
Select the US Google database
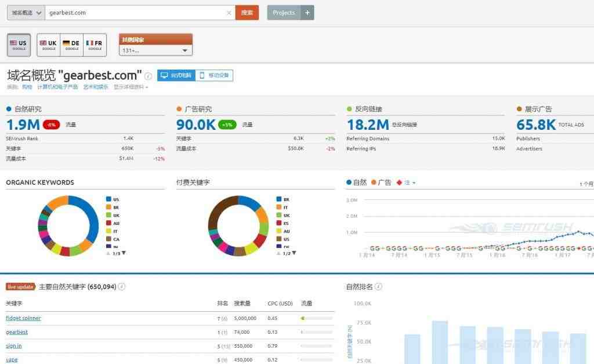19,45
